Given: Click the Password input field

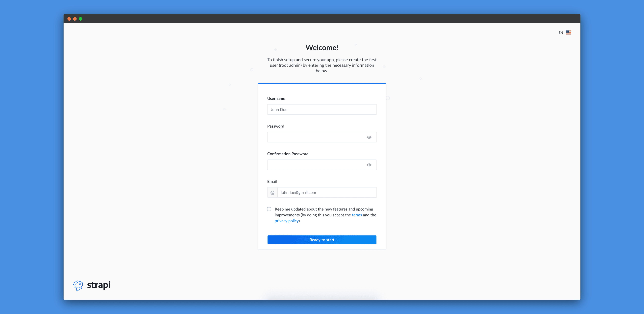Looking at the screenshot, I should click(x=322, y=137).
